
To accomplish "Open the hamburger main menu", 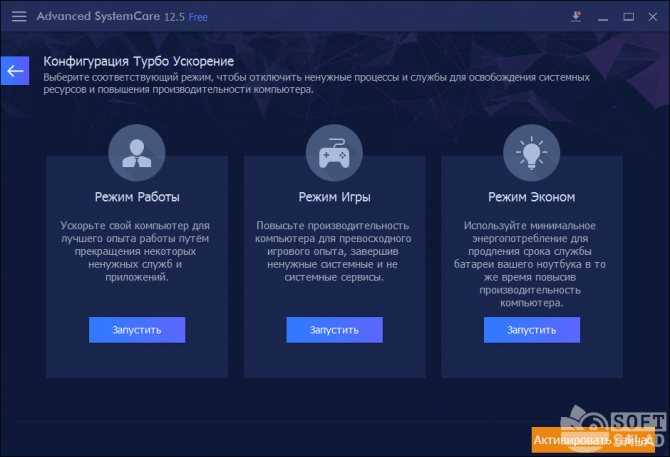I will coord(19,17).
